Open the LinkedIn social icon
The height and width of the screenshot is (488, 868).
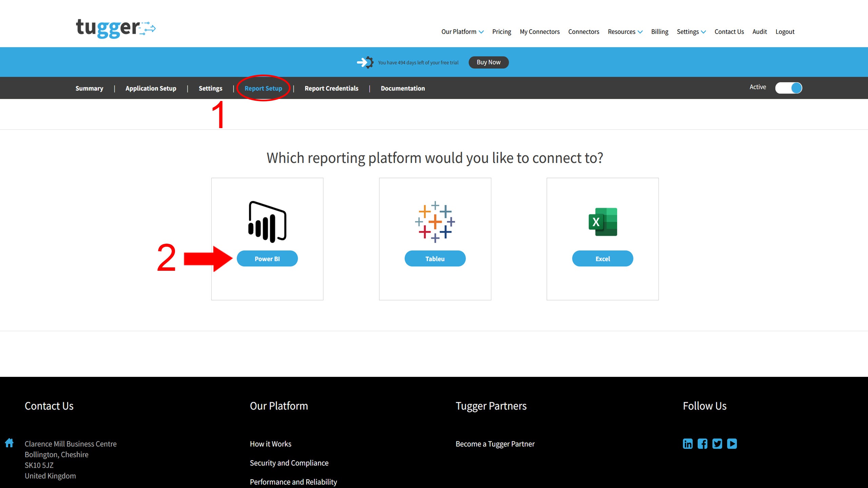688,444
